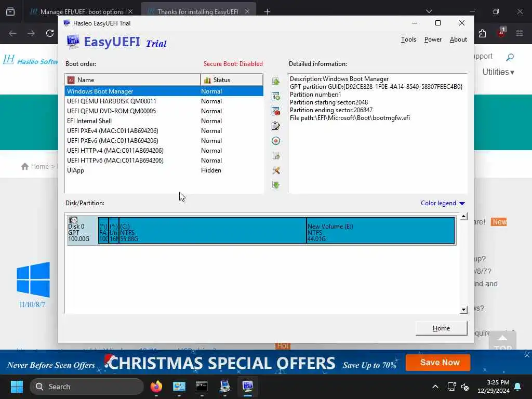532x399 pixels.
Task: Click the taskbar Search box
Action: coord(87,387)
